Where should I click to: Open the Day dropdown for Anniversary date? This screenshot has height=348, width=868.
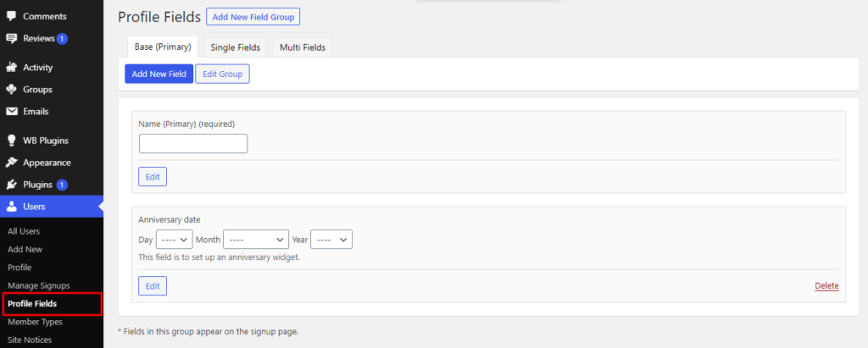174,240
